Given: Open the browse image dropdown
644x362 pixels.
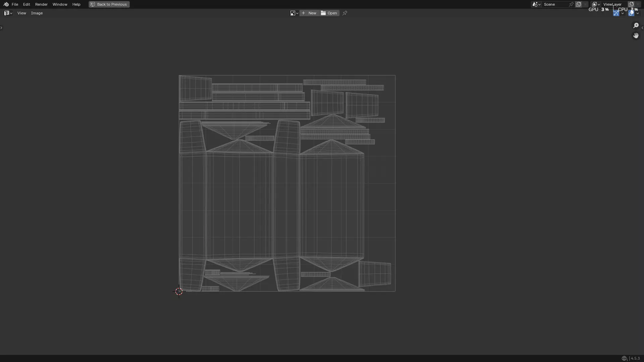Looking at the screenshot, I should (x=294, y=13).
